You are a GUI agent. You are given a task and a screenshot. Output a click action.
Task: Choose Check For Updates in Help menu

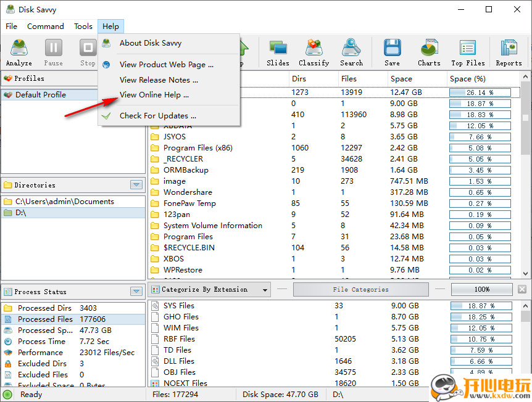tap(158, 115)
